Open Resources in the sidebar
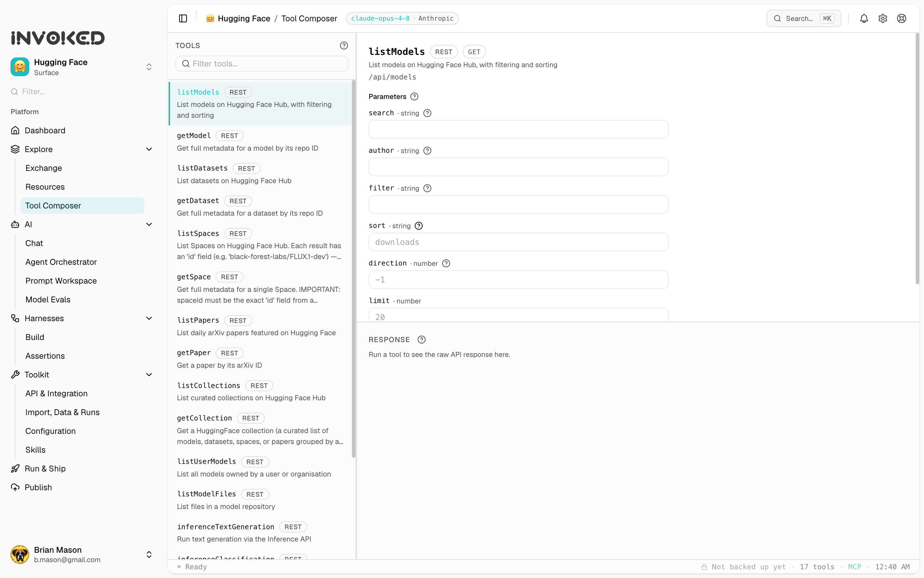 [x=45, y=186]
